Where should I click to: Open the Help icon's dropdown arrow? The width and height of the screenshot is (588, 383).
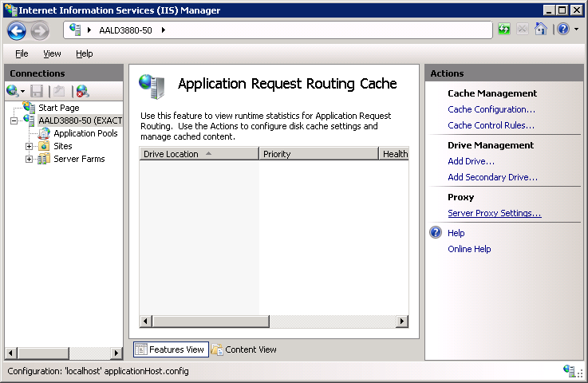coord(576,29)
